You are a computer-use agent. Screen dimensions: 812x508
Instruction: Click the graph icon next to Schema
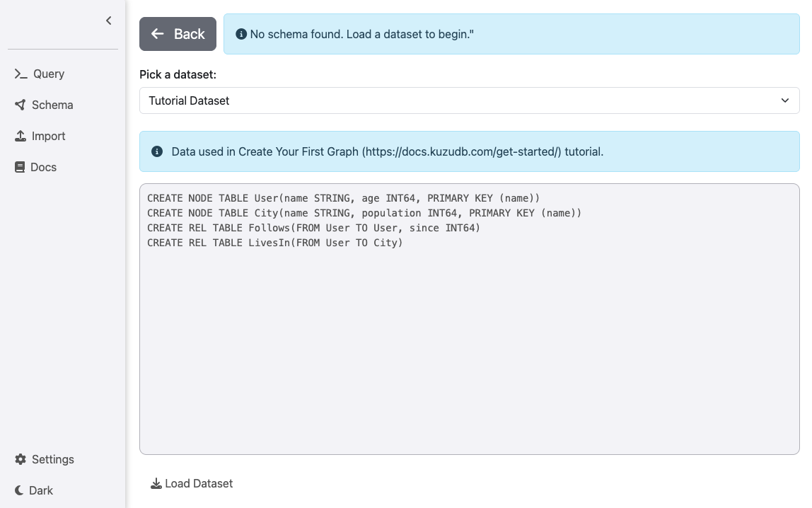coord(20,105)
